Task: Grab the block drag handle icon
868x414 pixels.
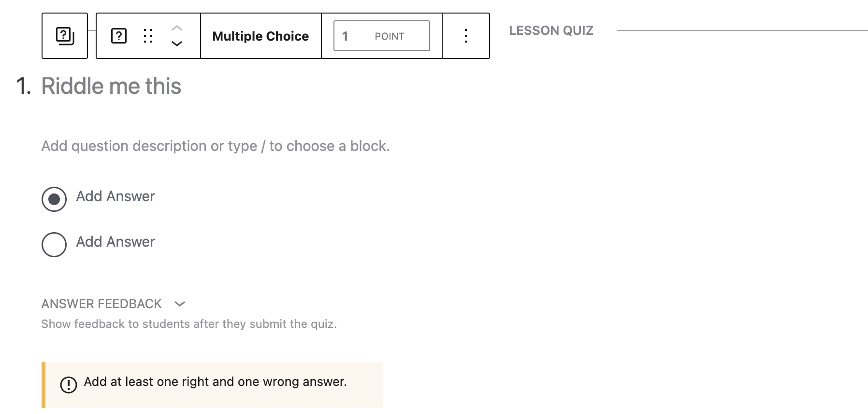Action: click(x=148, y=35)
